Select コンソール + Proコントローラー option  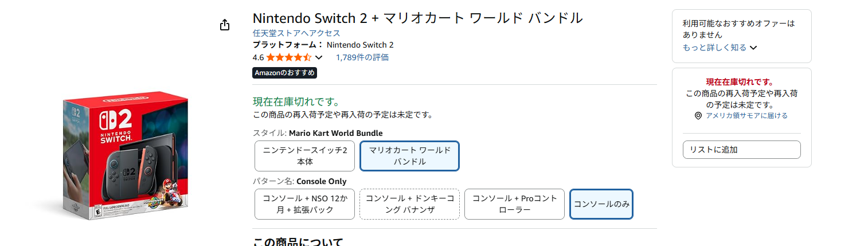pos(514,204)
